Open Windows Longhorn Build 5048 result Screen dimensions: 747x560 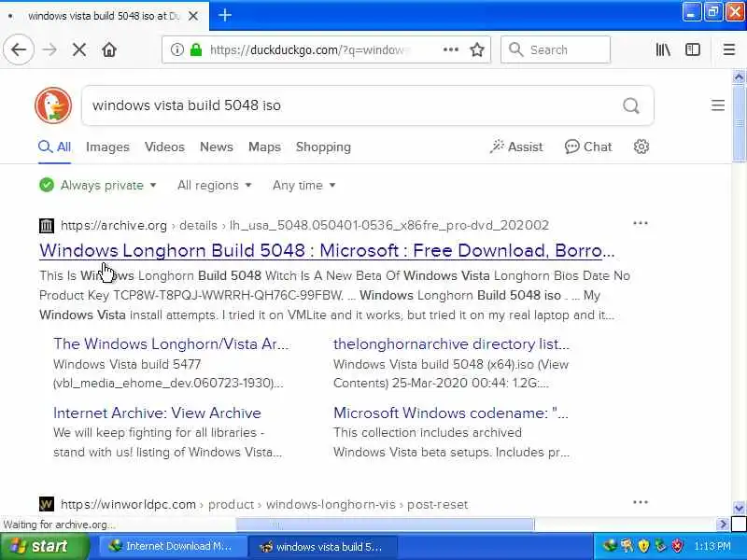click(327, 250)
